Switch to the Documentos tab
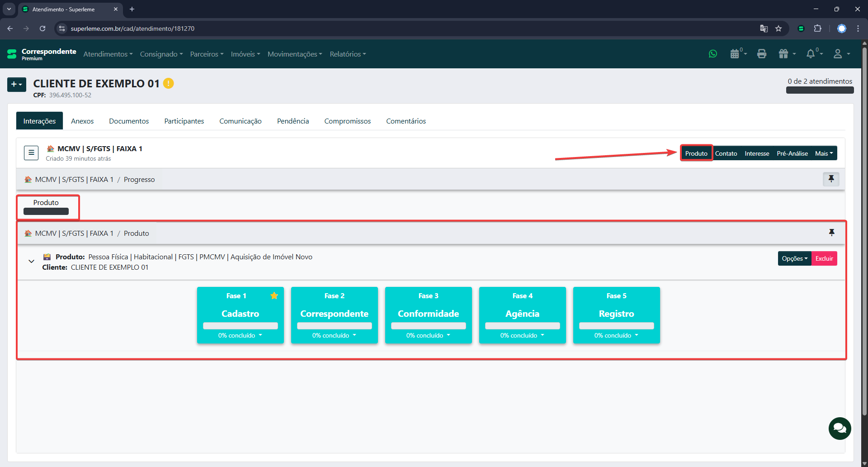868x467 pixels. click(x=129, y=121)
